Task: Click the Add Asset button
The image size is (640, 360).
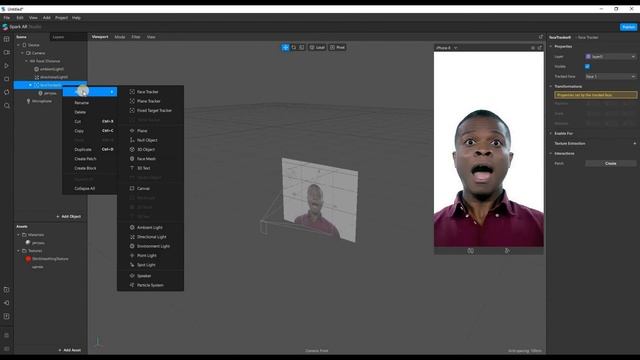Action: point(69,350)
